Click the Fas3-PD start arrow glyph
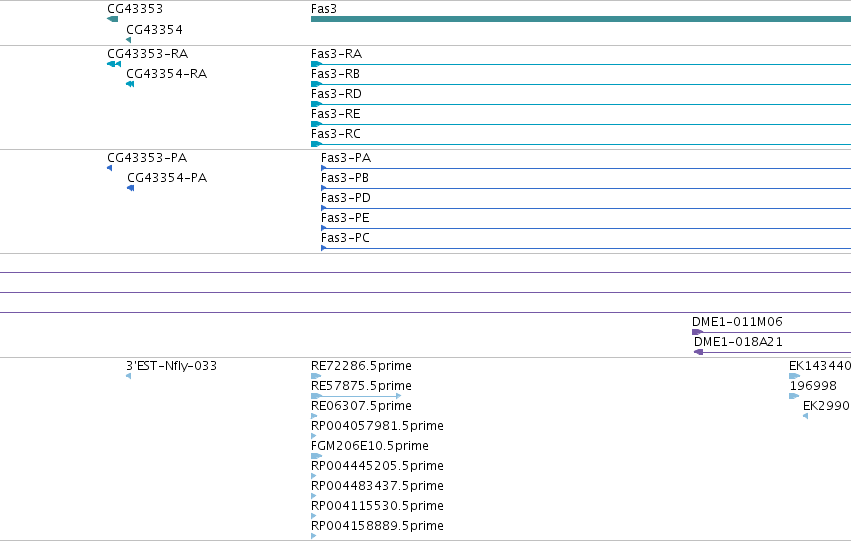 pyautogui.click(x=324, y=208)
